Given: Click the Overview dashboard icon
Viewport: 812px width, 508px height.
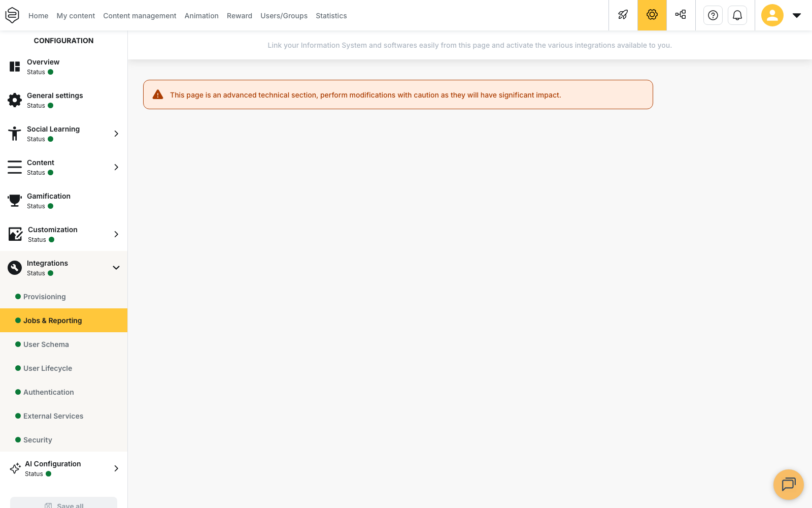Looking at the screenshot, I should pyautogui.click(x=15, y=67).
